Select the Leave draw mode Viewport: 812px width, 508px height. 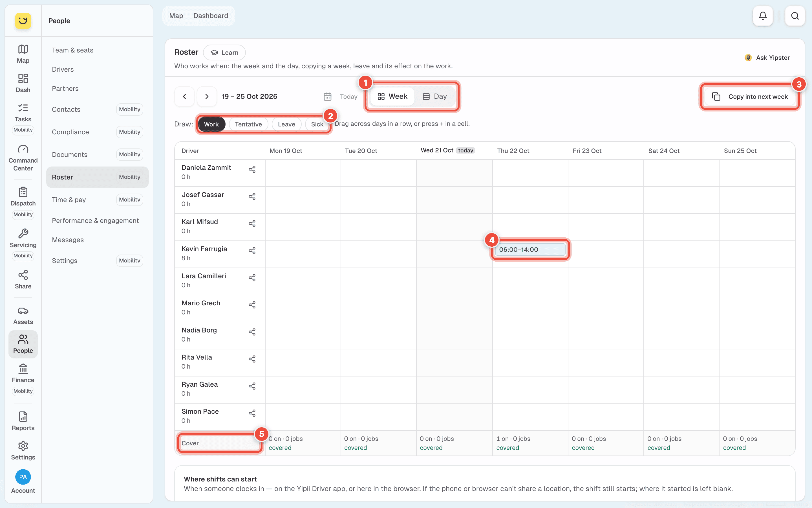[286, 124]
